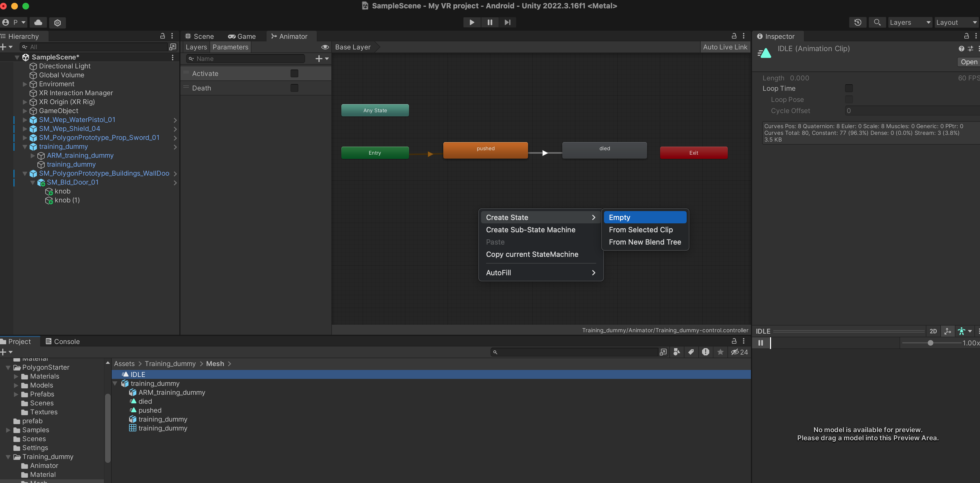Collapse the Training_dummy project folder
Image resolution: width=980 pixels, height=483 pixels.
[x=8, y=457]
